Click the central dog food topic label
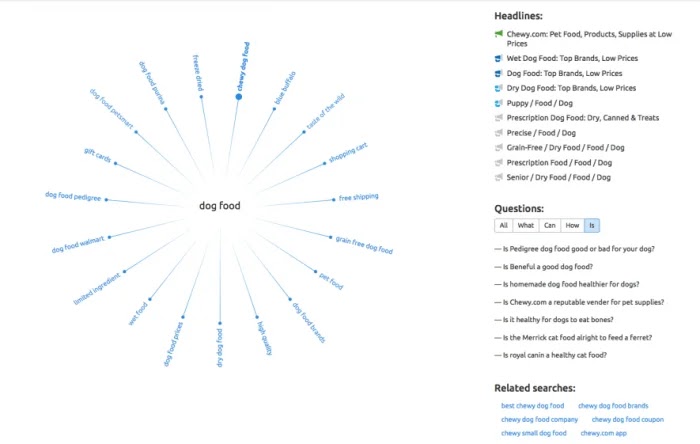 click(x=220, y=206)
